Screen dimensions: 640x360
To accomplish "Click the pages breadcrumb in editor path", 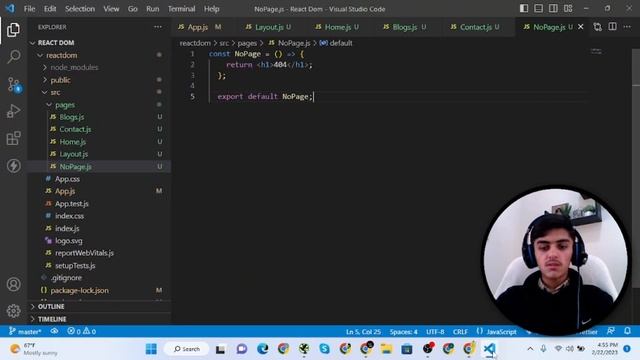I will pyautogui.click(x=247, y=43).
